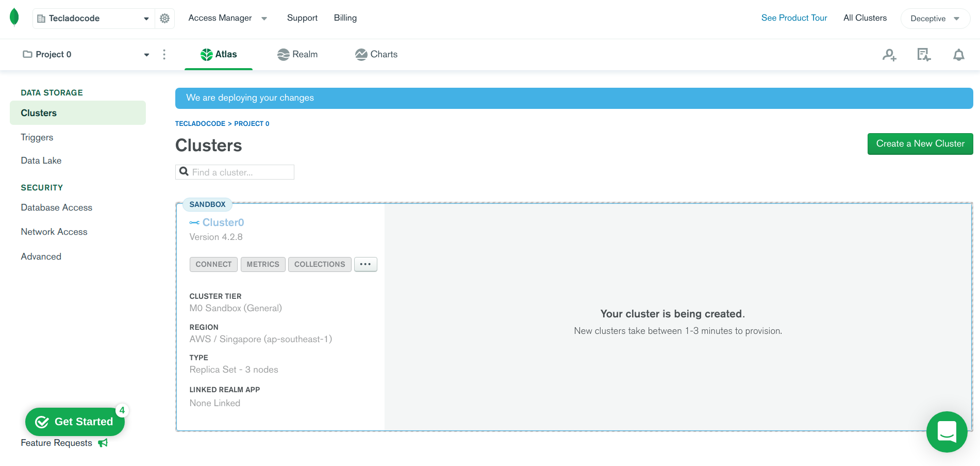Click the deploying changes banner
This screenshot has height=466, width=980.
tap(574, 98)
